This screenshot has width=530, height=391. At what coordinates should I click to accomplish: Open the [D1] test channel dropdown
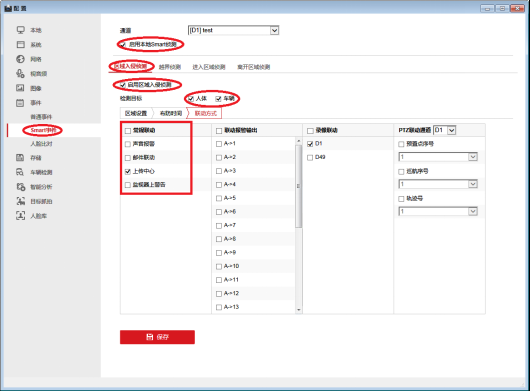point(233,30)
